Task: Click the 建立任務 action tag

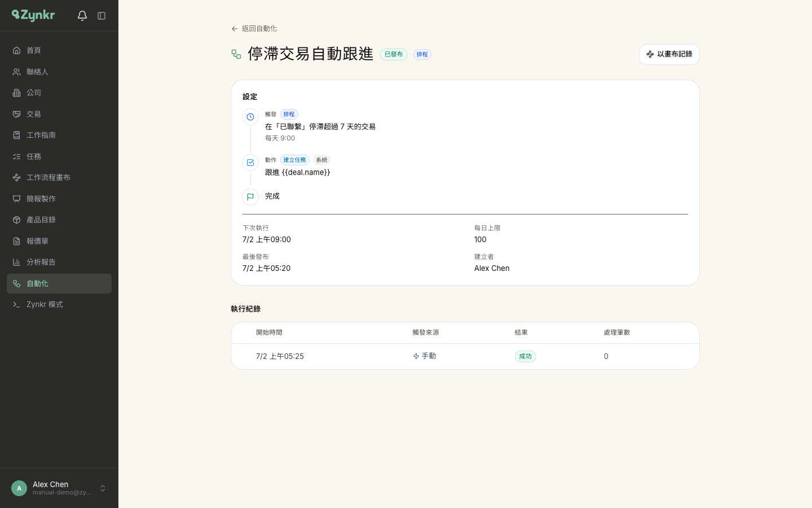Action: pyautogui.click(x=295, y=160)
